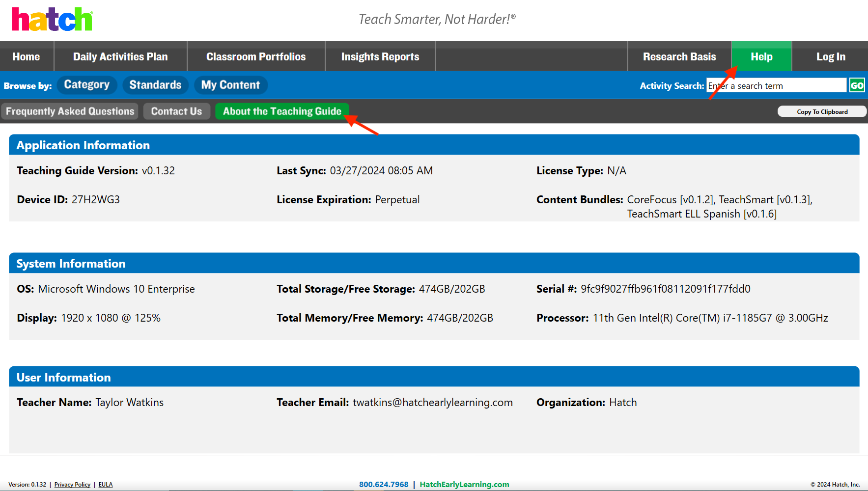Open the Privacy Policy link
868x491 pixels.
pyautogui.click(x=72, y=485)
